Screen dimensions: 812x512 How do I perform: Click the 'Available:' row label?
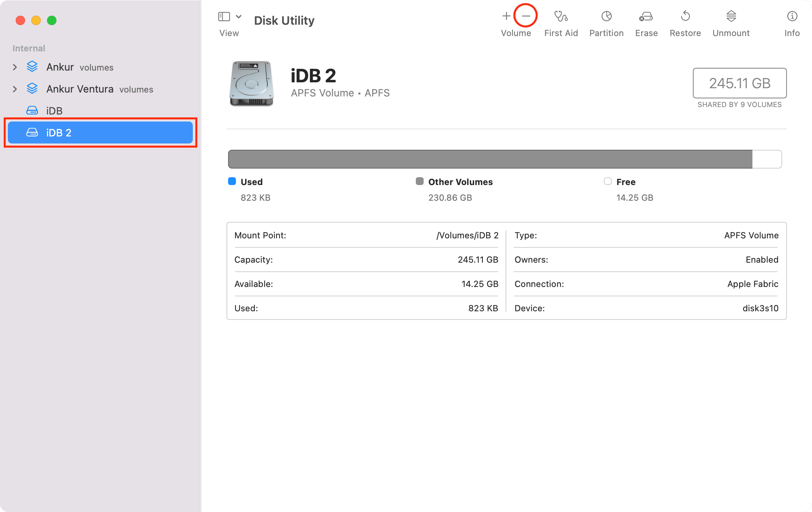[x=254, y=284]
